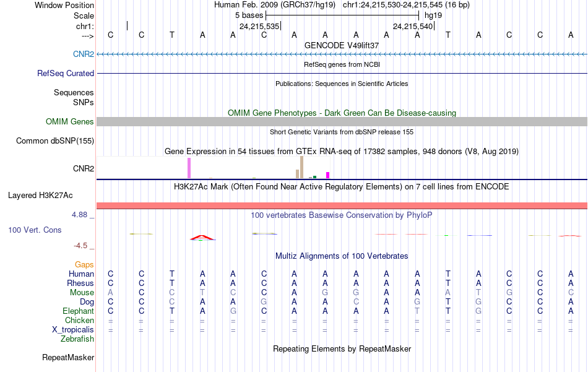Click 'Repeating Elements by RepeatMasker' title
This screenshot has height=372, width=588.
[342, 348]
